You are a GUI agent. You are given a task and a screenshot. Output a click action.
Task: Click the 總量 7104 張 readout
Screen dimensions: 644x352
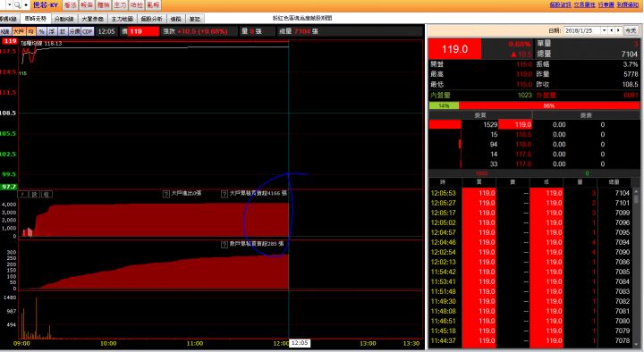pyautogui.click(x=299, y=31)
